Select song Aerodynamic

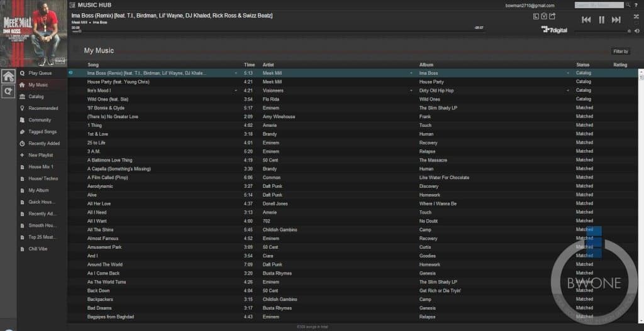[100, 186]
